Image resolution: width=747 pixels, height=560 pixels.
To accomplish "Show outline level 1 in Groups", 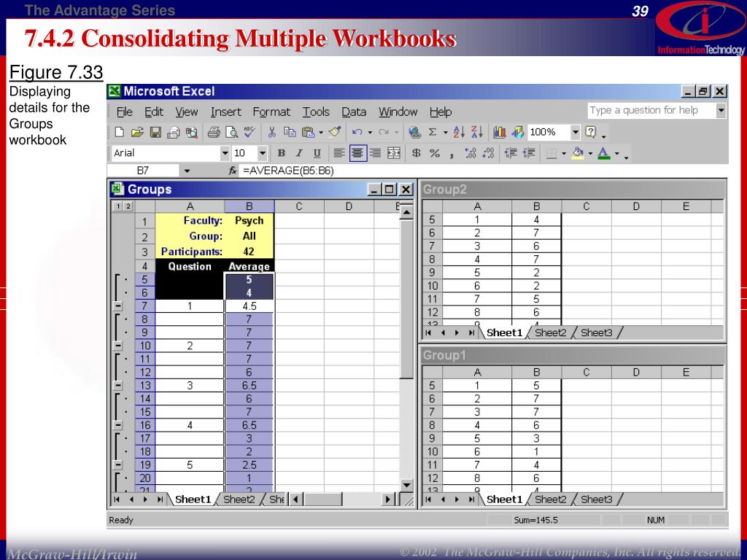I will (117, 206).
